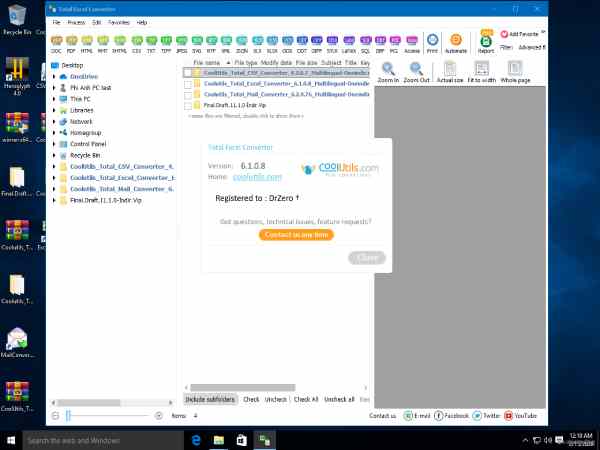Choose SVG as target format
Viewport: 600px width, 450px height.
pyautogui.click(x=197, y=44)
